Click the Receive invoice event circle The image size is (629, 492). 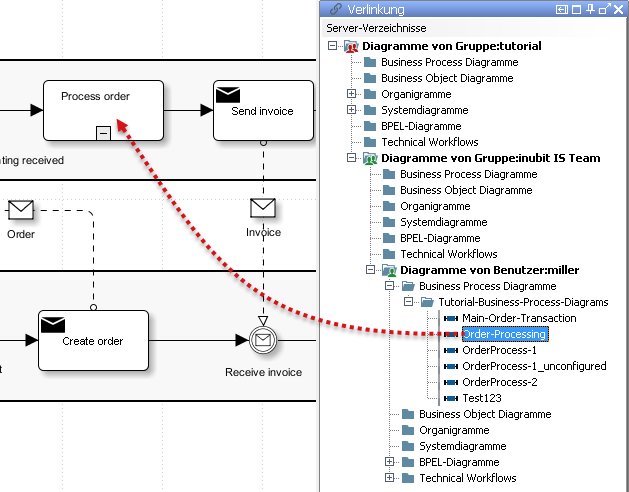[x=263, y=341]
